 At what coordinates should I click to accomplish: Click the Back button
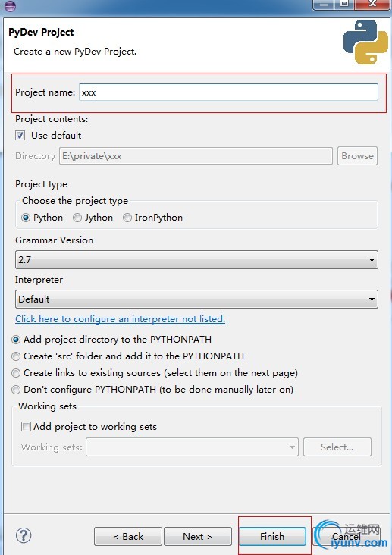point(128,536)
